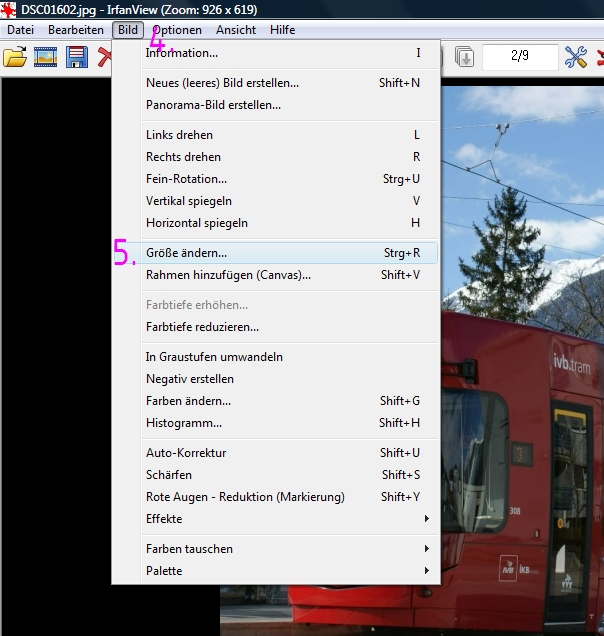Click the down arrow icon beside the page counter
604x636 pixels.
(465, 57)
